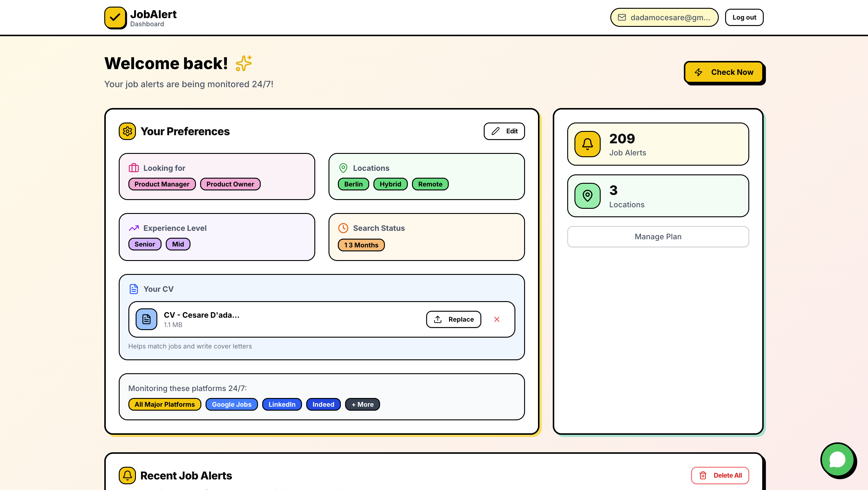This screenshot has width=868, height=490.
Task: Click the location pin icon in Locations box
Action: click(343, 167)
